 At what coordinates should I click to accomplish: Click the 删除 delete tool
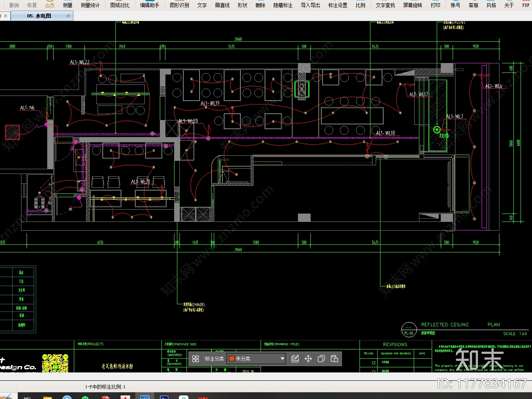260,5
